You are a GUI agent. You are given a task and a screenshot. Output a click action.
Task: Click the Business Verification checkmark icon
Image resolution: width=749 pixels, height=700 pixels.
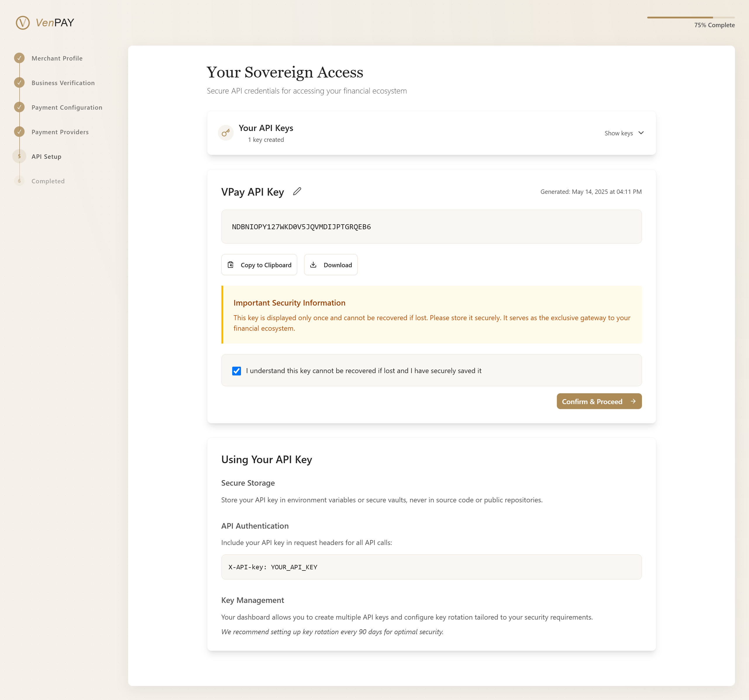(19, 82)
